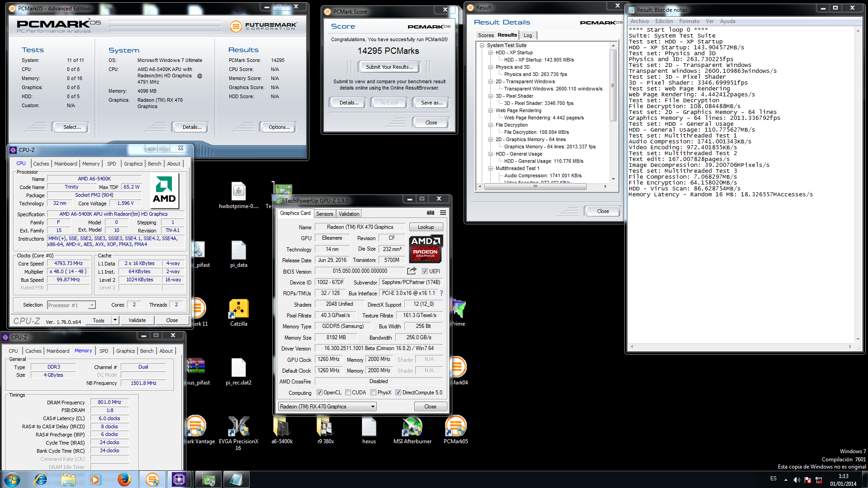The height and width of the screenshot is (488, 868).
Task: Click the volume speaker tray icon
Action: coord(797,479)
